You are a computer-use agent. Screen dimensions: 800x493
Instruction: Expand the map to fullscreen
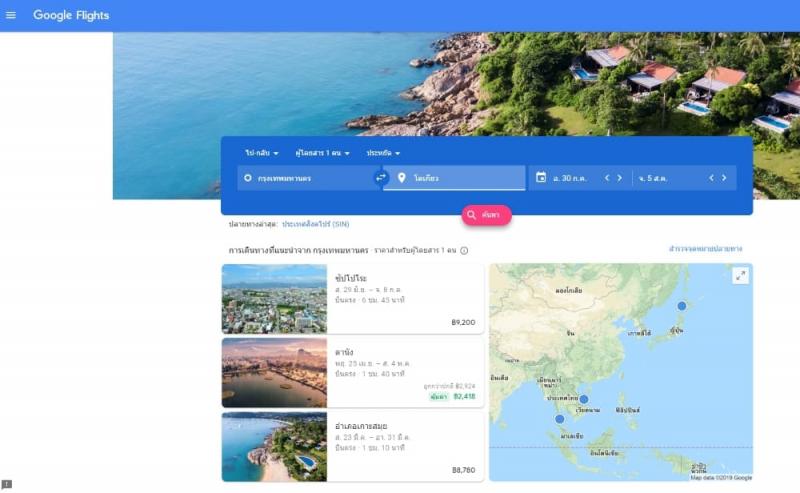tap(740, 276)
